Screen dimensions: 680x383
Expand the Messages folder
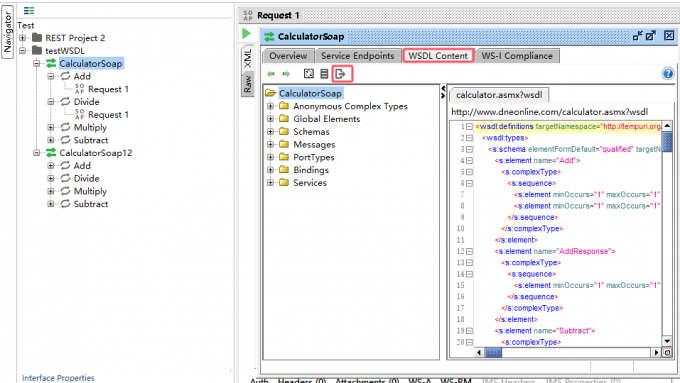(x=270, y=144)
